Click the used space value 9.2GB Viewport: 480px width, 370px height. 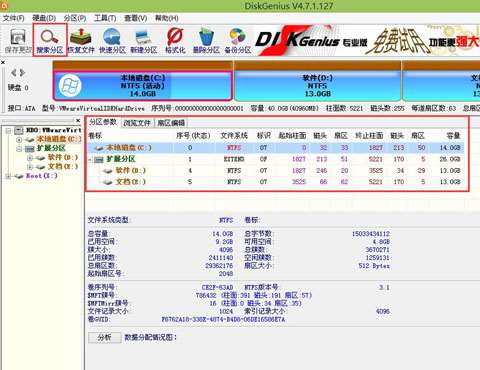point(223,242)
